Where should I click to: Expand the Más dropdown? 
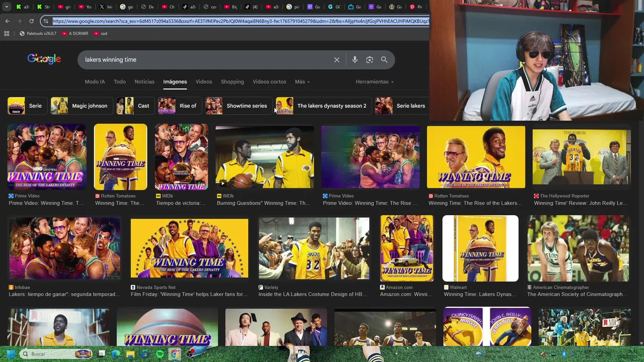point(302,81)
